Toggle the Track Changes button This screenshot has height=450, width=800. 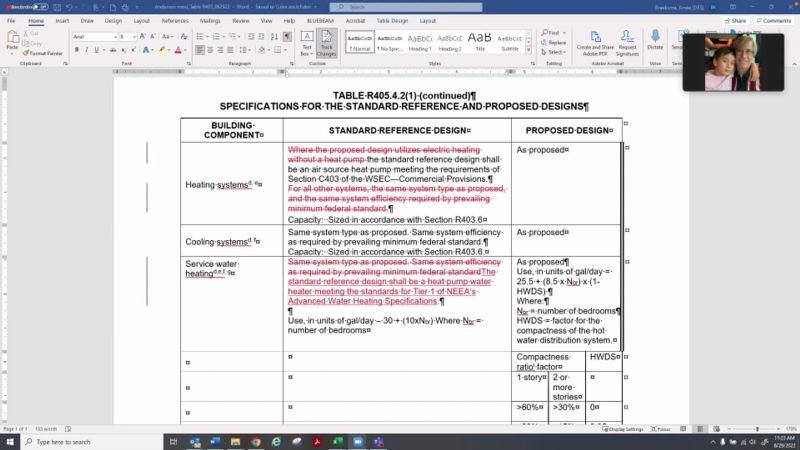coord(327,43)
